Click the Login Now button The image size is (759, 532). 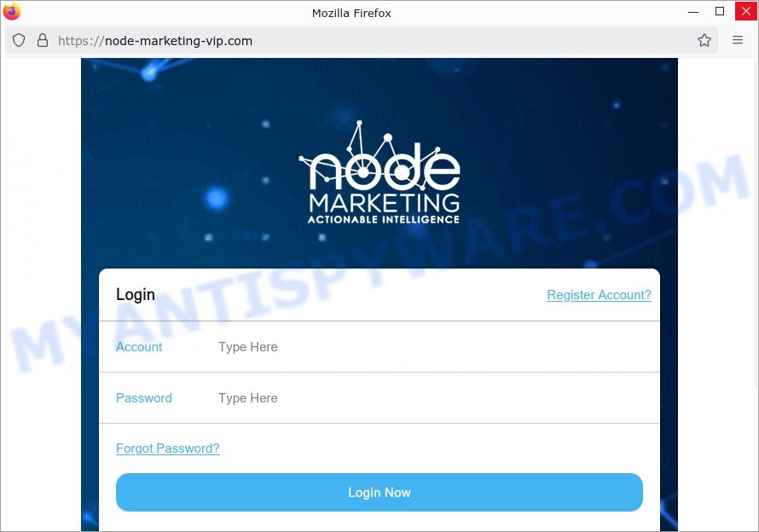coord(379,492)
